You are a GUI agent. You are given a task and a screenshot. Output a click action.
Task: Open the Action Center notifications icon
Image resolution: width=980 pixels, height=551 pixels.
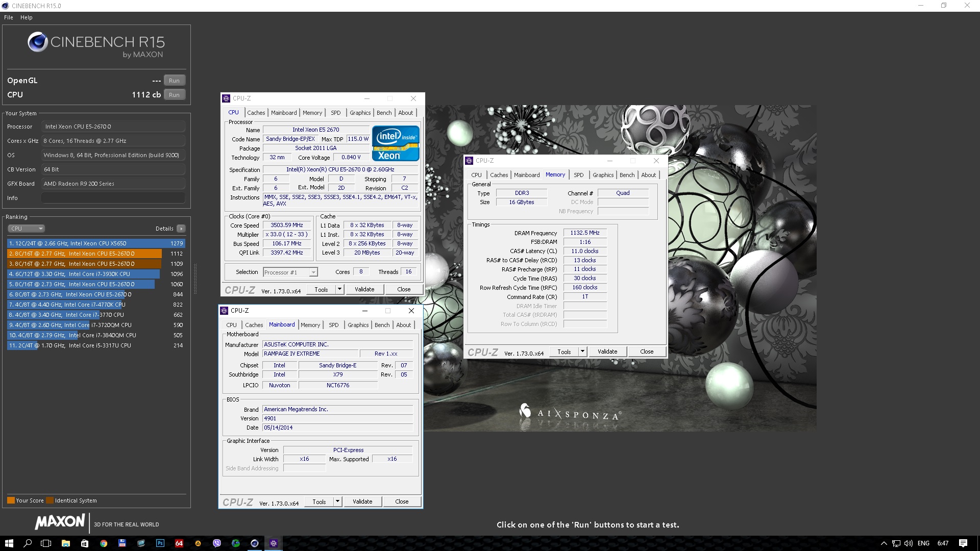(963, 543)
